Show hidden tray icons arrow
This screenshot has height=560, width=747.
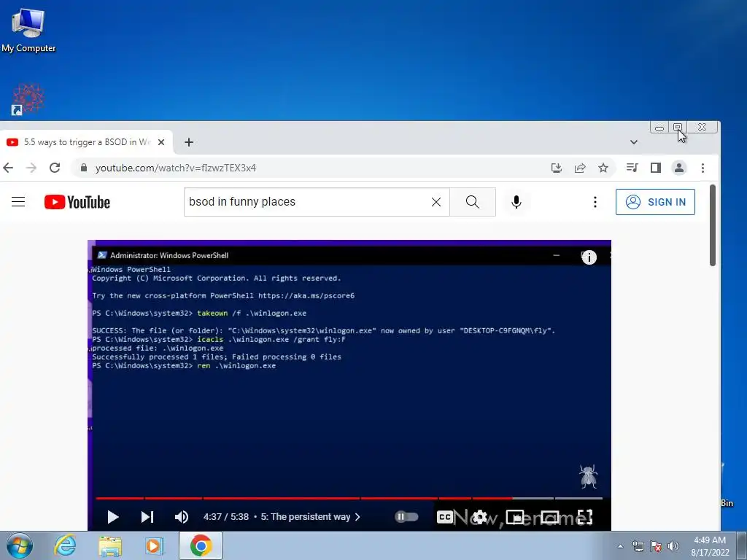point(620,546)
